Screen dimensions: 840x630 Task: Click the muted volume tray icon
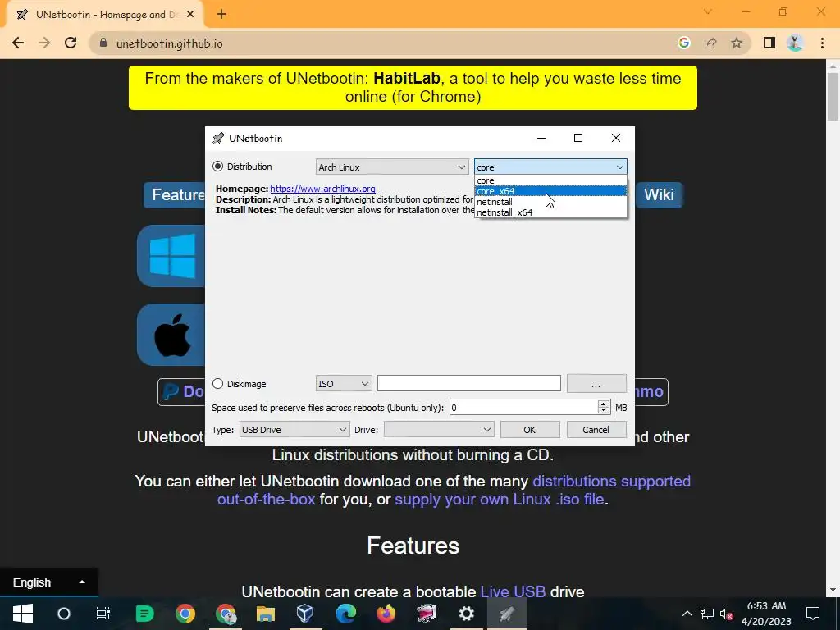[727, 614]
